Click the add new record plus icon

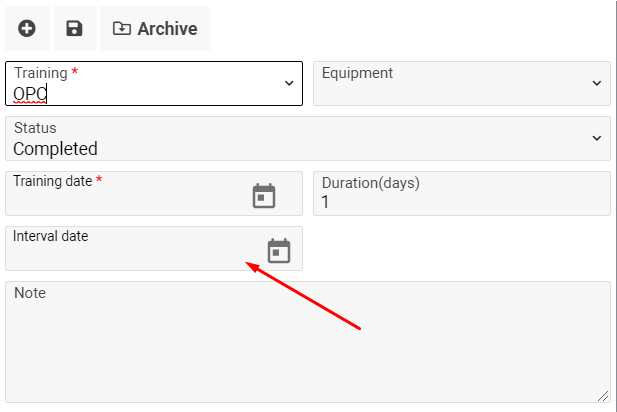(x=27, y=29)
